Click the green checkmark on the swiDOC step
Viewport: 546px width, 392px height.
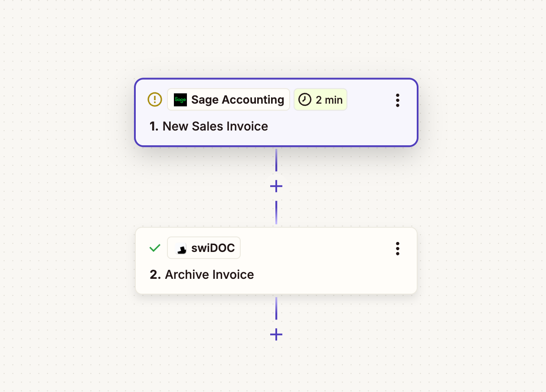click(x=155, y=248)
